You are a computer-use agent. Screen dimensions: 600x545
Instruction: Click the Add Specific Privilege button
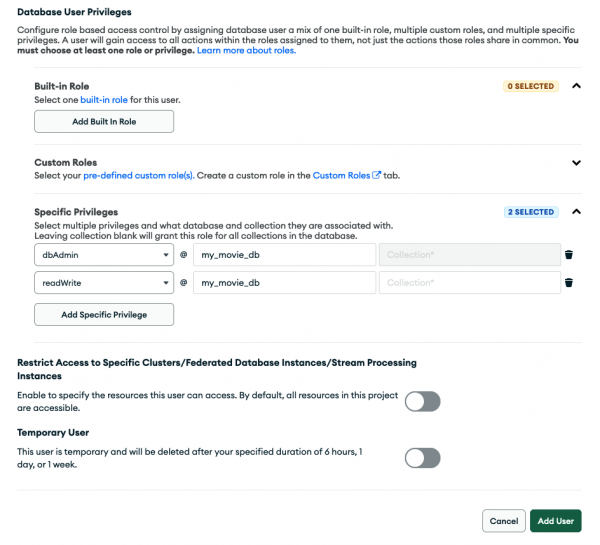pyautogui.click(x=104, y=314)
